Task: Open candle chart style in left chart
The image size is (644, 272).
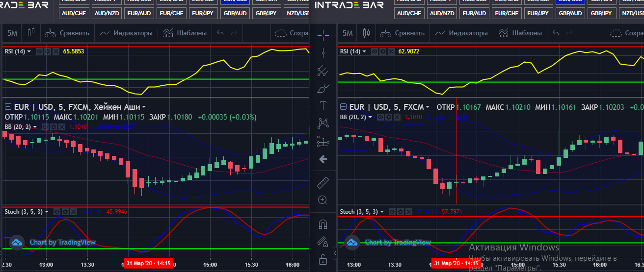Action: click(31, 33)
